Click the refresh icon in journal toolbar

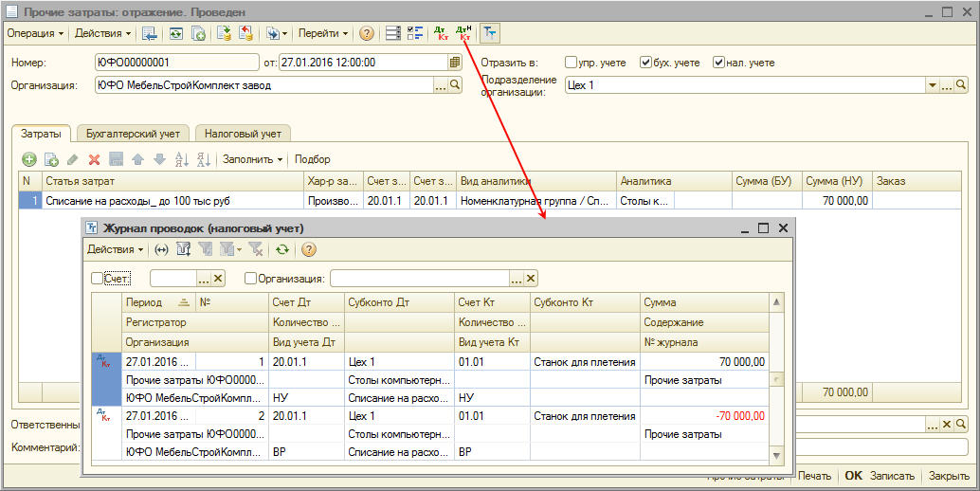tap(281, 249)
